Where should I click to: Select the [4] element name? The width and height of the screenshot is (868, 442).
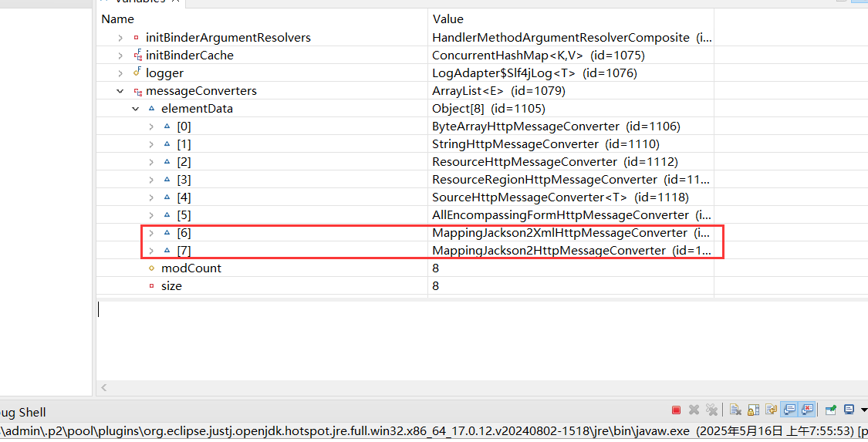184,197
